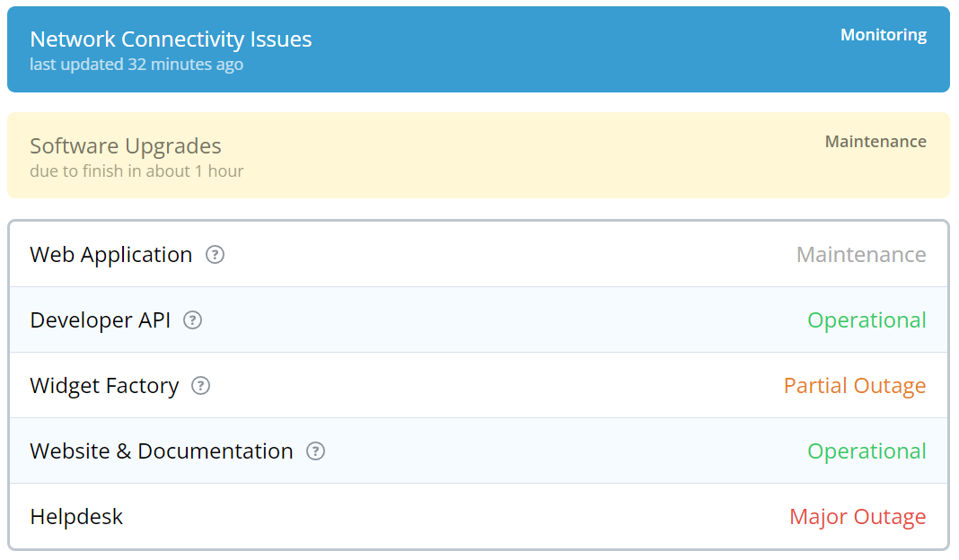This screenshot has height=560, width=959.
Task: Click the question mark beside Developer API
Action: [192, 320]
